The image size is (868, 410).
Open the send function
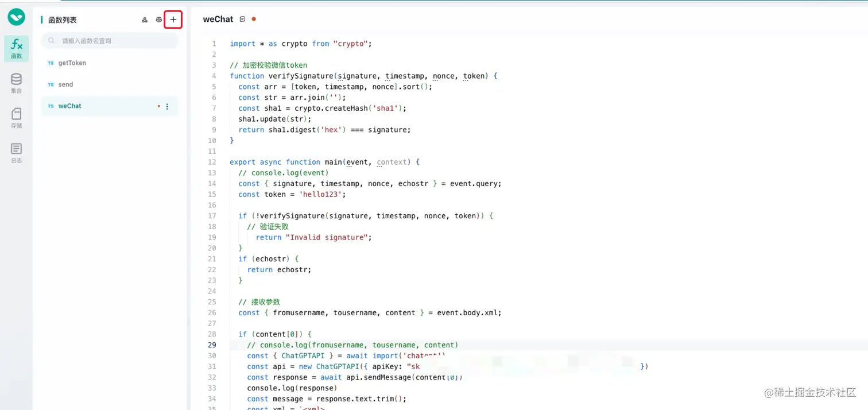(110, 84)
